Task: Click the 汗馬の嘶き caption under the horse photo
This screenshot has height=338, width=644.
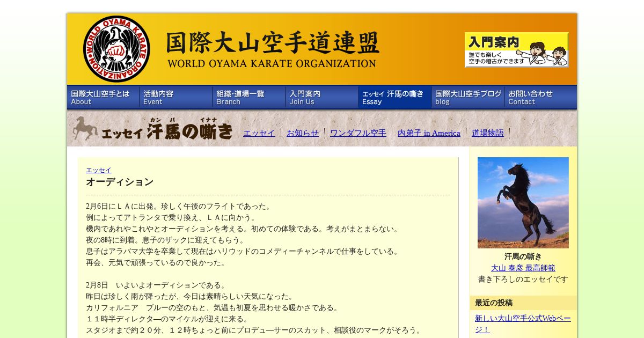Action: (x=523, y=256)
